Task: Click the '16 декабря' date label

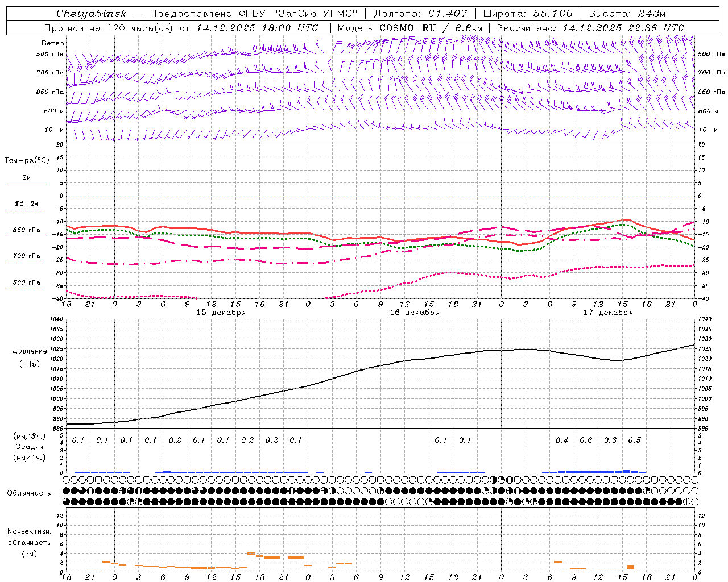Action: click(415, 313)
